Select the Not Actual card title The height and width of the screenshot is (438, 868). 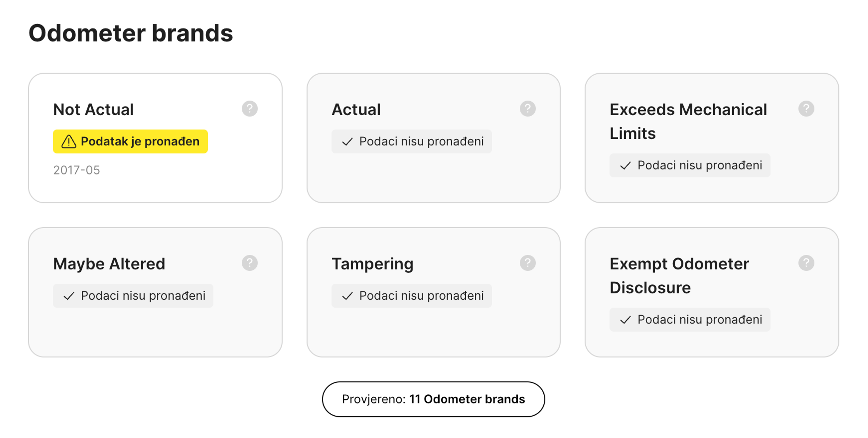tap(93, 110)
